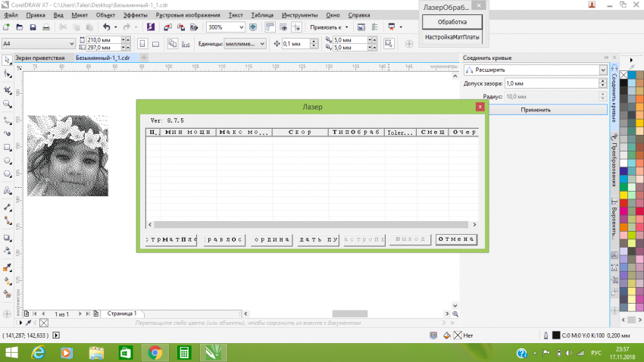This screenshot has height=362, width=644.
Task: Open the zoom level 300% dropdown
Action: coord(241,27)
